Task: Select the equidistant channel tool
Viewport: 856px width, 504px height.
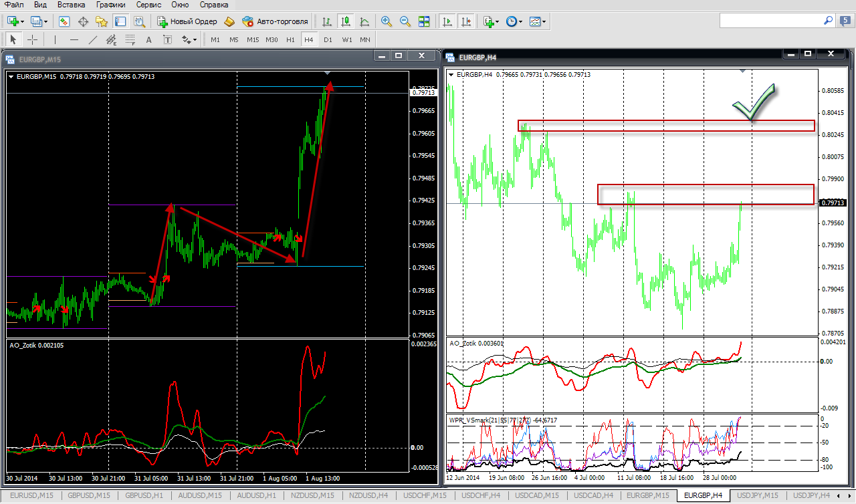Action: coord(112,39)
